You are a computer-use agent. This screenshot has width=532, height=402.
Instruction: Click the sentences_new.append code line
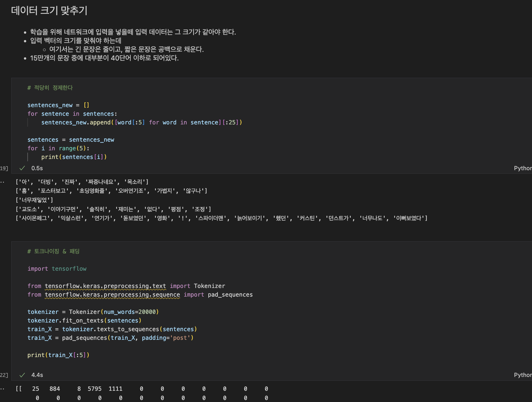pos(142,122)
